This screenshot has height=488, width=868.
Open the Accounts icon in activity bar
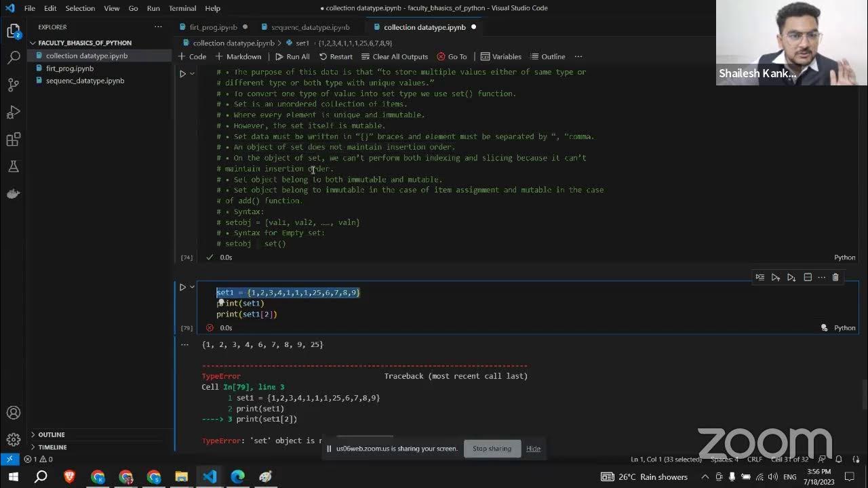14,413
